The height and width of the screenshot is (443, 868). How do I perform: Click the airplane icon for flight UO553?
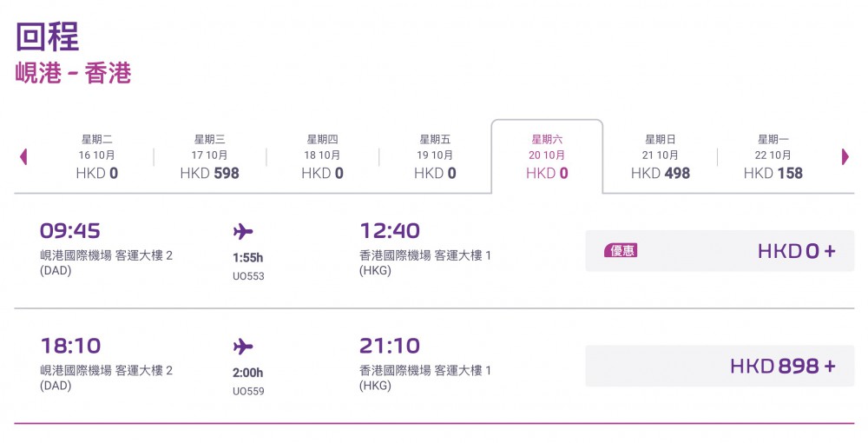click(x=243, y=232)
